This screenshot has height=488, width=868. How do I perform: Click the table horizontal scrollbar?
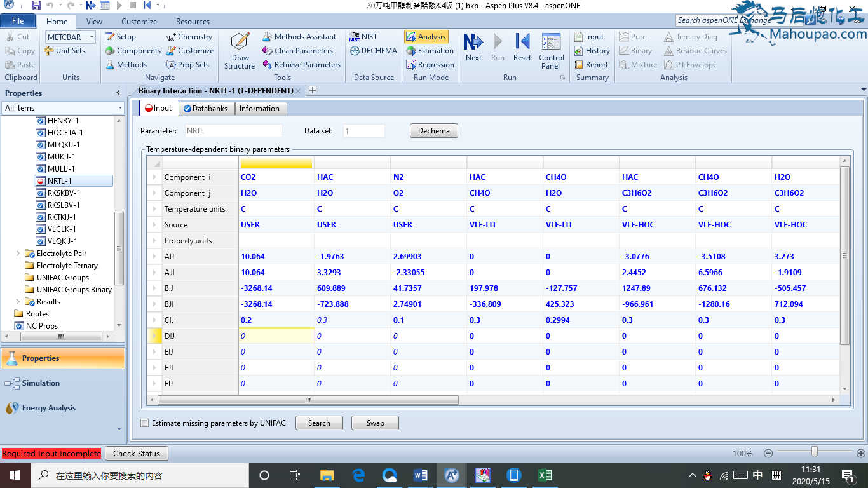tap(308, 400)
